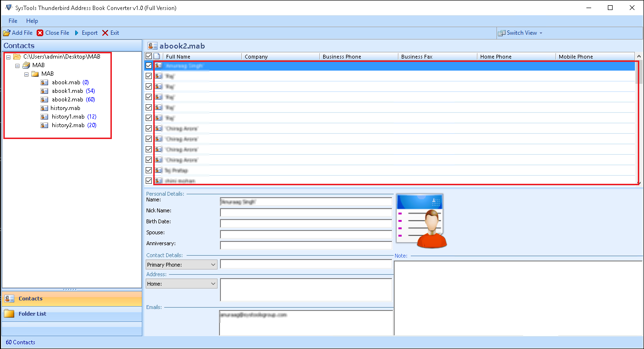Sort by the Home Phone column header

click(516, 56)
